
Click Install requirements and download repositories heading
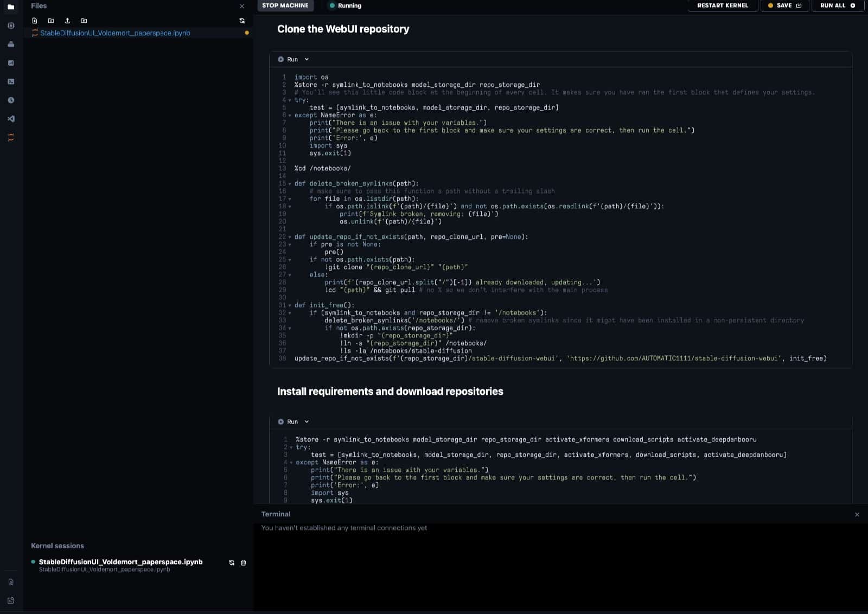[x=390, y=391]
